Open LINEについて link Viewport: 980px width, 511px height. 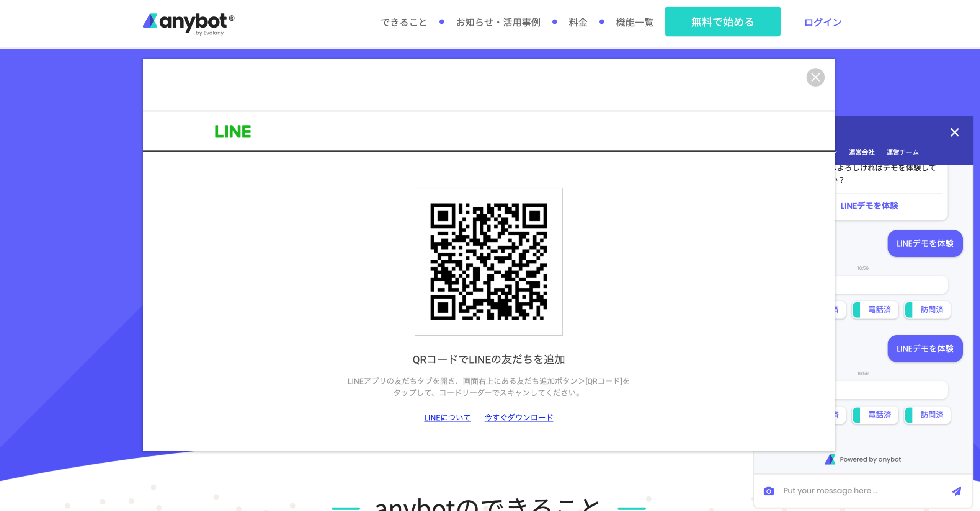[447, 418]
